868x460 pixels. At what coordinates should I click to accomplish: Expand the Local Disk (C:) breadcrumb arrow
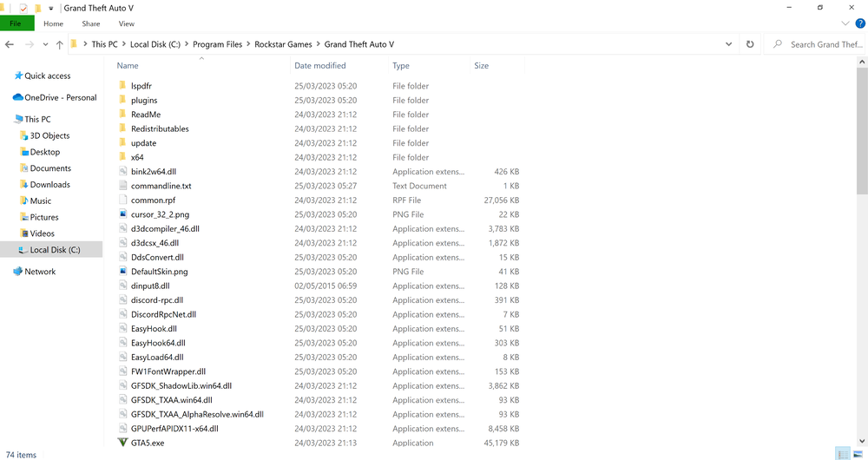(x=187, y=44)
